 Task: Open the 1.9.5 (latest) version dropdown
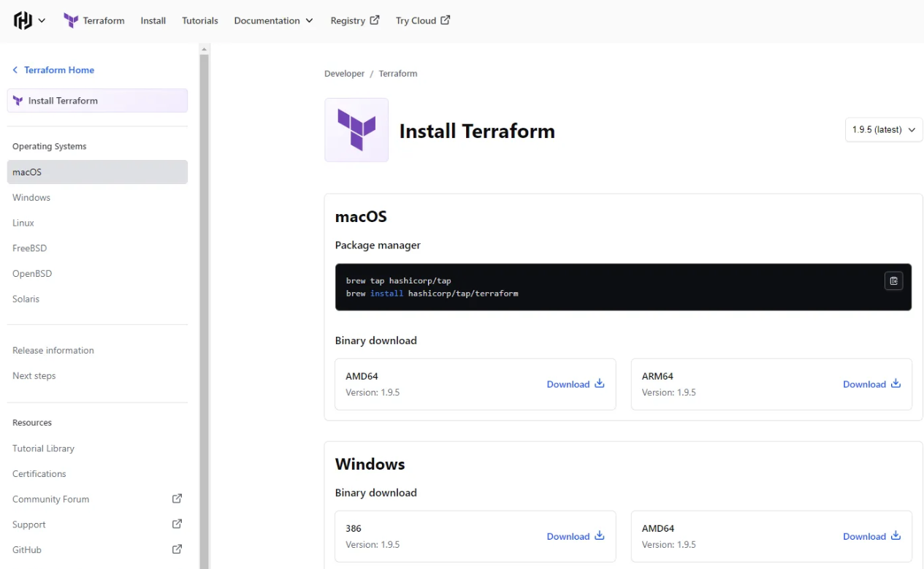(884, 130)
